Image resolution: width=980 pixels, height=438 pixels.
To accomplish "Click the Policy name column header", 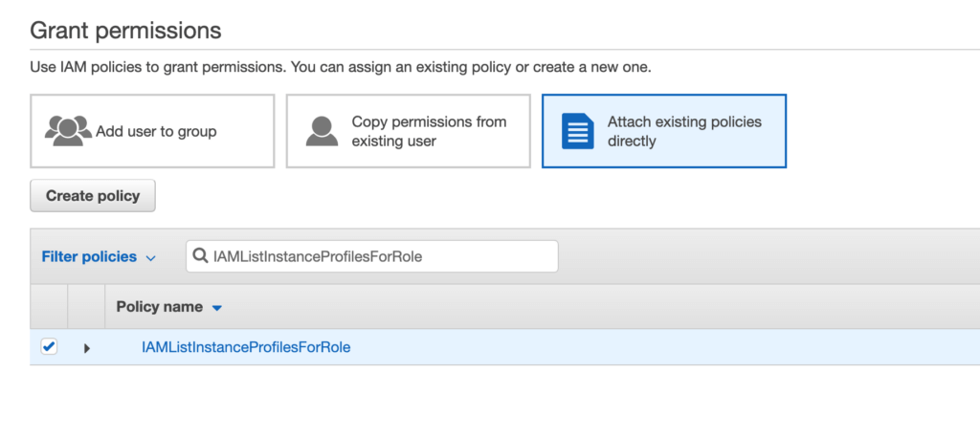I will [x=160, y=307].
